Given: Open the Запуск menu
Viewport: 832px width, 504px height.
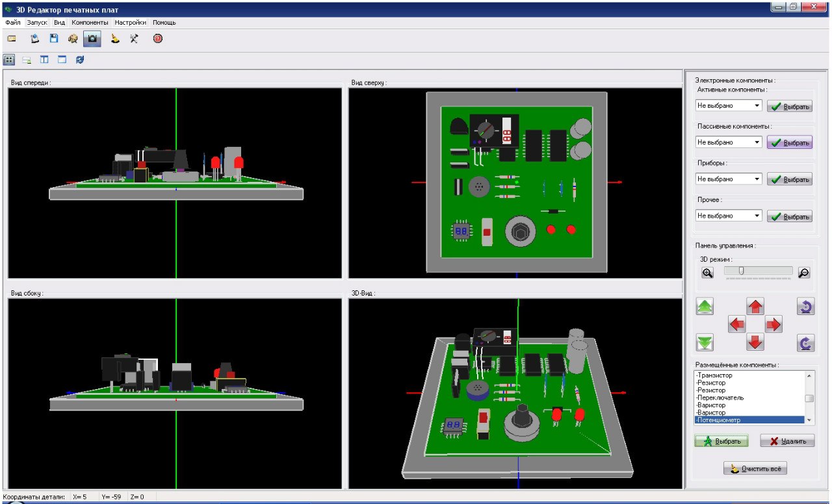Looking at the screenshot, I should click(x=38, y=22).
